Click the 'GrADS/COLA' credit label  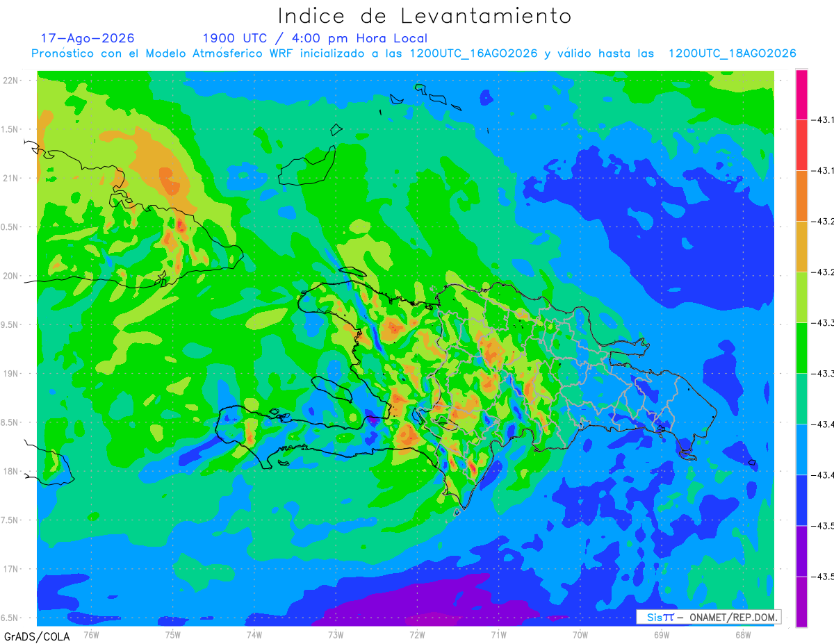coord(37,636)
